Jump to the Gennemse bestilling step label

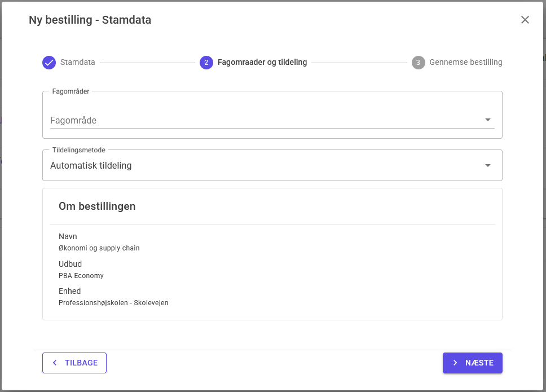point(465,63)
